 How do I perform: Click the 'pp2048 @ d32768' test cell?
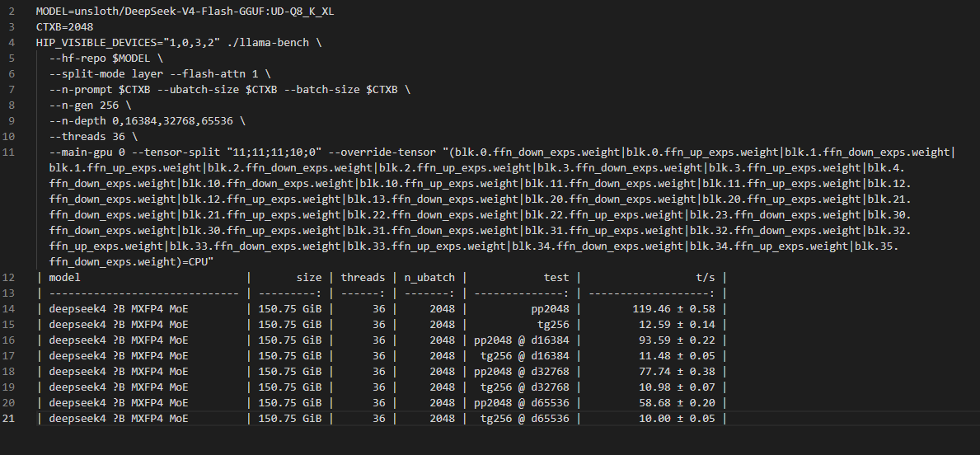522,371
